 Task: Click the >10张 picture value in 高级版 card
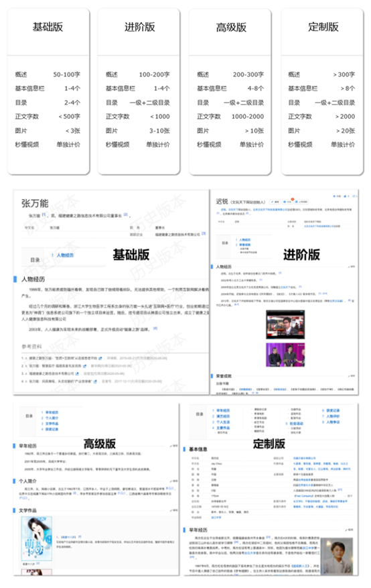pyautogui.click(x=254, y=131)
